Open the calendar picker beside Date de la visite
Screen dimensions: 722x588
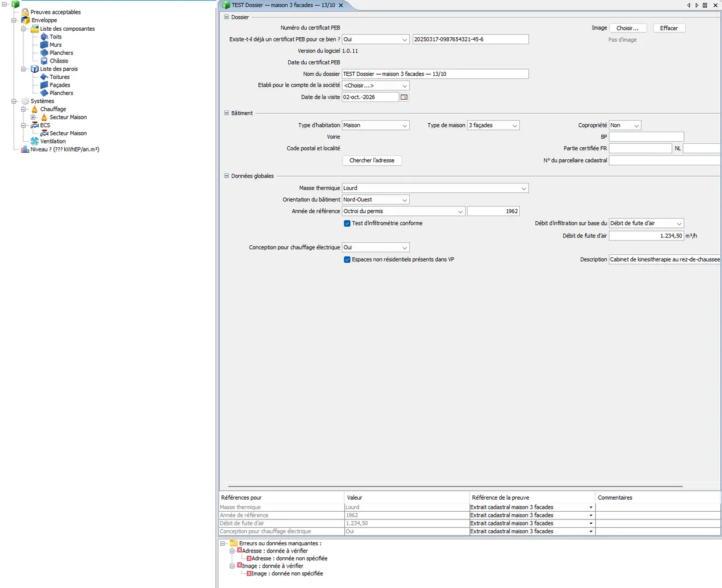tap(404, 97)
